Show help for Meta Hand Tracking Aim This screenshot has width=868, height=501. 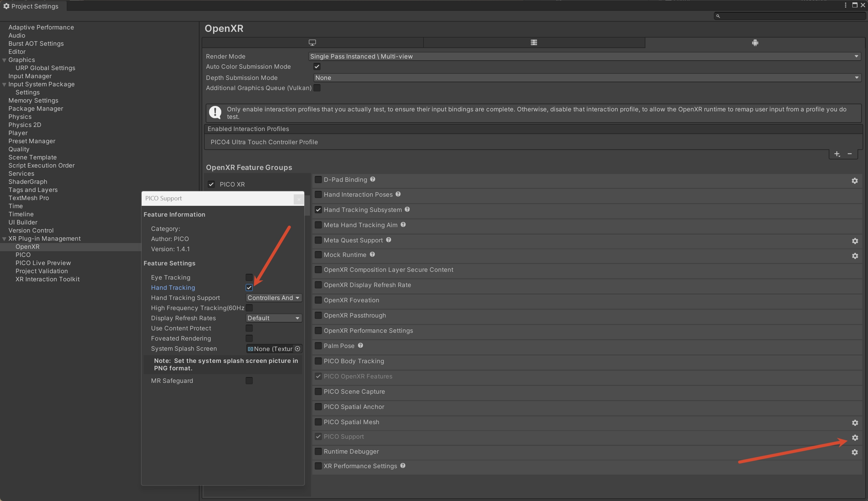coord(403,224)
